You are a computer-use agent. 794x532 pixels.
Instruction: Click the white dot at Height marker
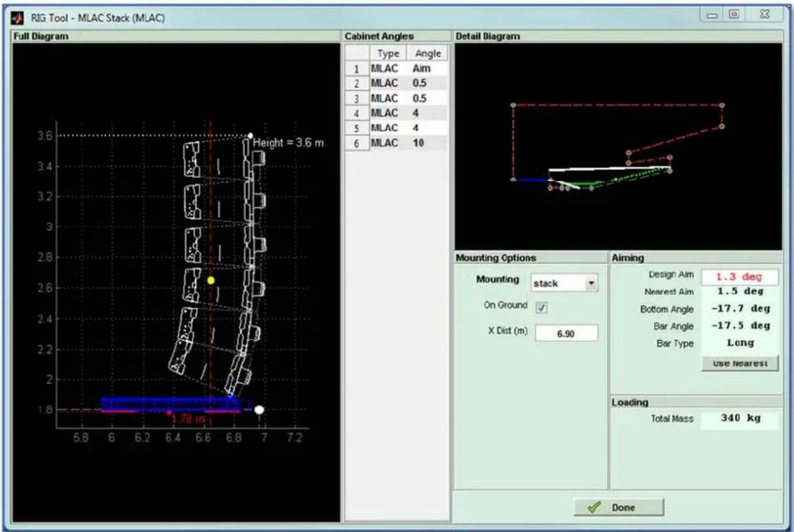click(250, 135)
